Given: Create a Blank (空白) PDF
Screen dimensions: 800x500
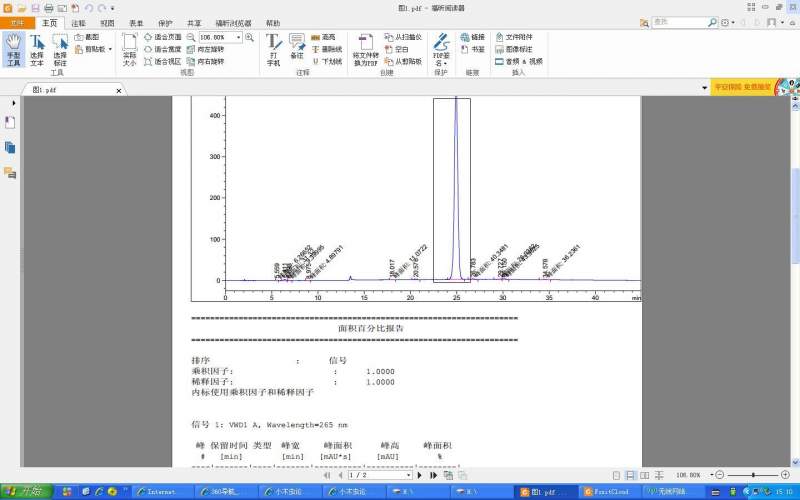Looking at the screenshot, I should click(x=396, y=49).
